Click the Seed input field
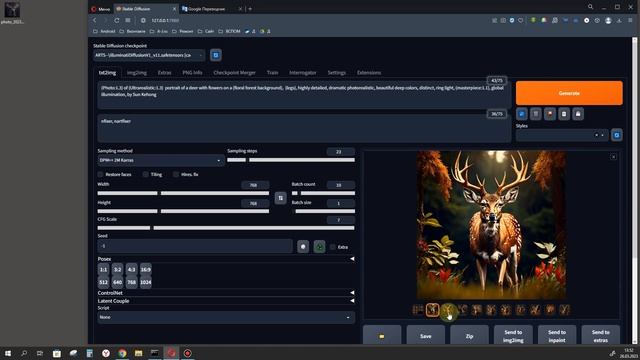 click(x=195, y=246)
